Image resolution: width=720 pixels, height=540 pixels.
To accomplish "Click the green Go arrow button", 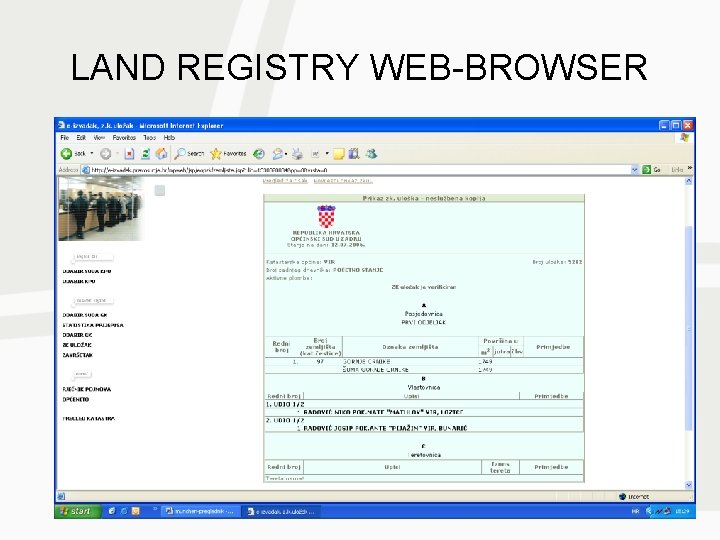I will pyautogui.click(x=647, y=169).
